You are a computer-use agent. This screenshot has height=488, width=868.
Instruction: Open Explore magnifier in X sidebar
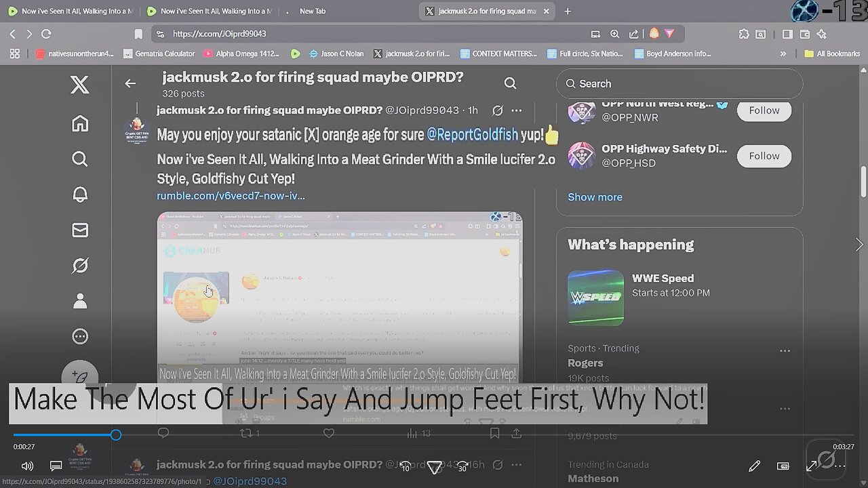[x=80, y=159]
